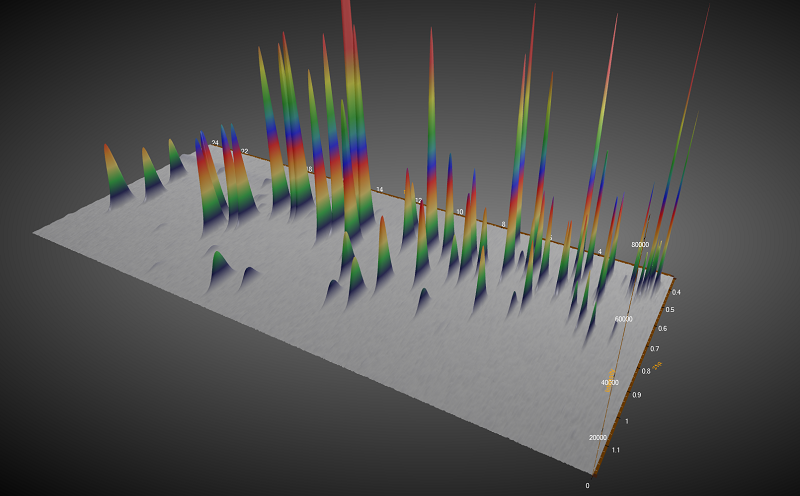Viewport: 800px width, 496px height.
Task: Select the 0.4 tick on the right axis
Action: click(x=677, y=292)
